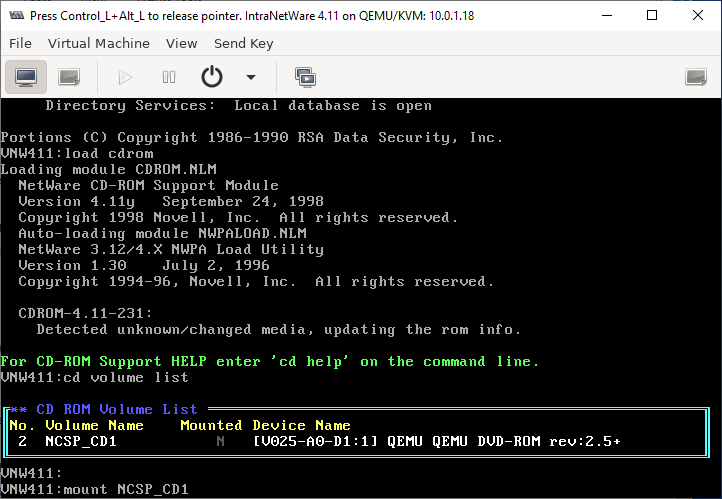The image size is (722, 499).
Task: Open the View menu
Action: (181, 44)
